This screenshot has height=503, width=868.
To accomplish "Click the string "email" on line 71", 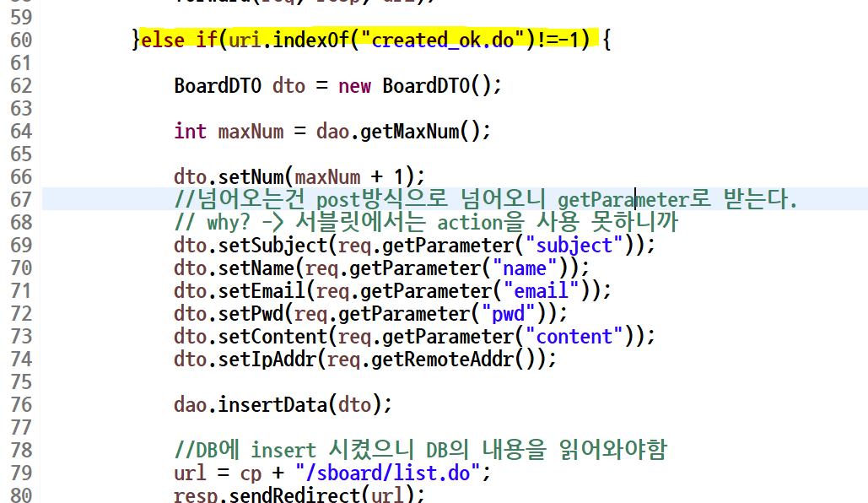I will point(542,290).
